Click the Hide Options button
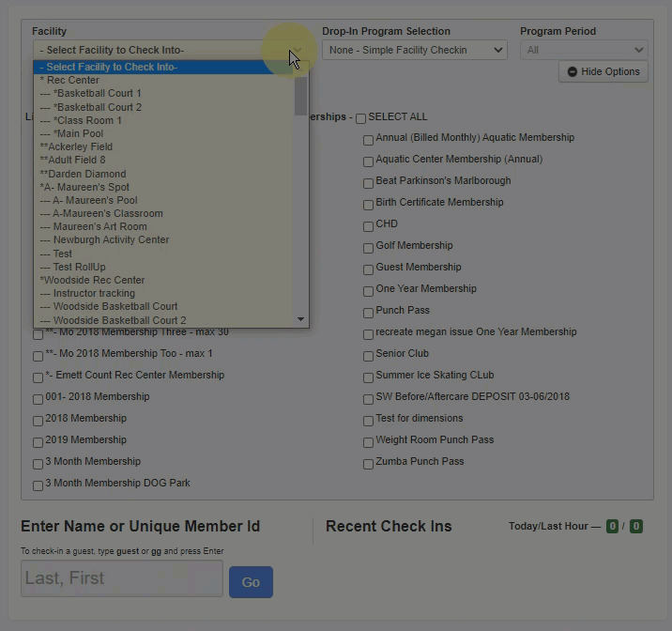Viewport: 672px width, 631px height. [603, 72]
